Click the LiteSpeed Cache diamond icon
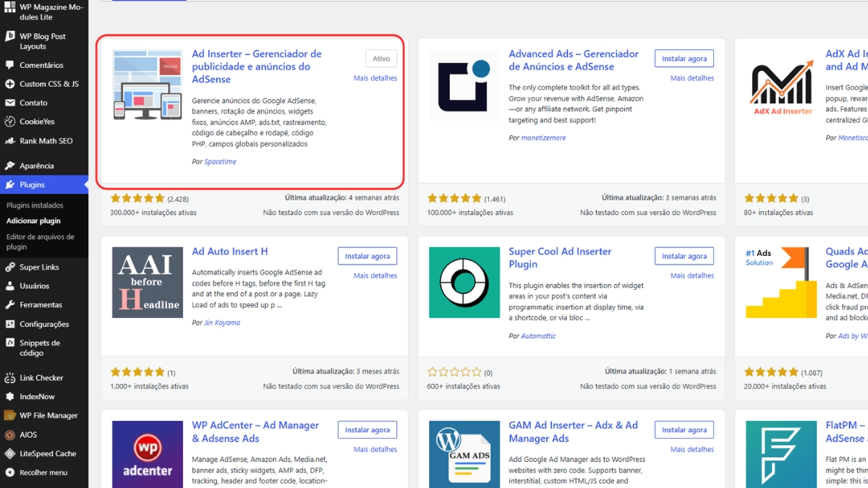Image resolution: width=868 pixels, height=488 pixels. tap(9, 453)
